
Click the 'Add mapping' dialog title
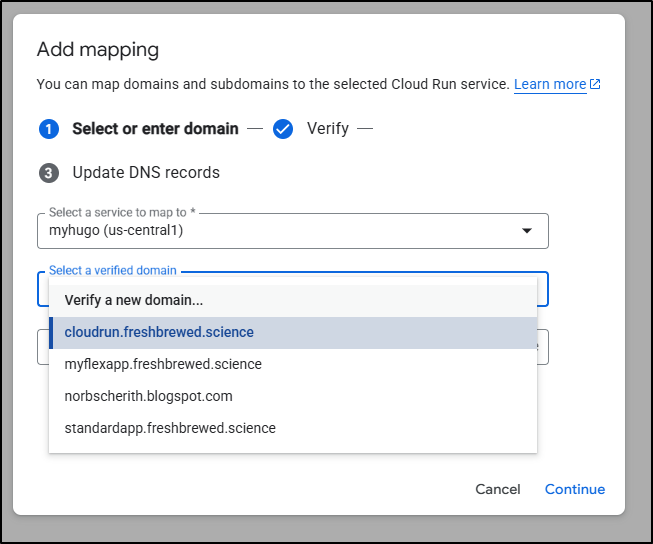pos(98,49)
